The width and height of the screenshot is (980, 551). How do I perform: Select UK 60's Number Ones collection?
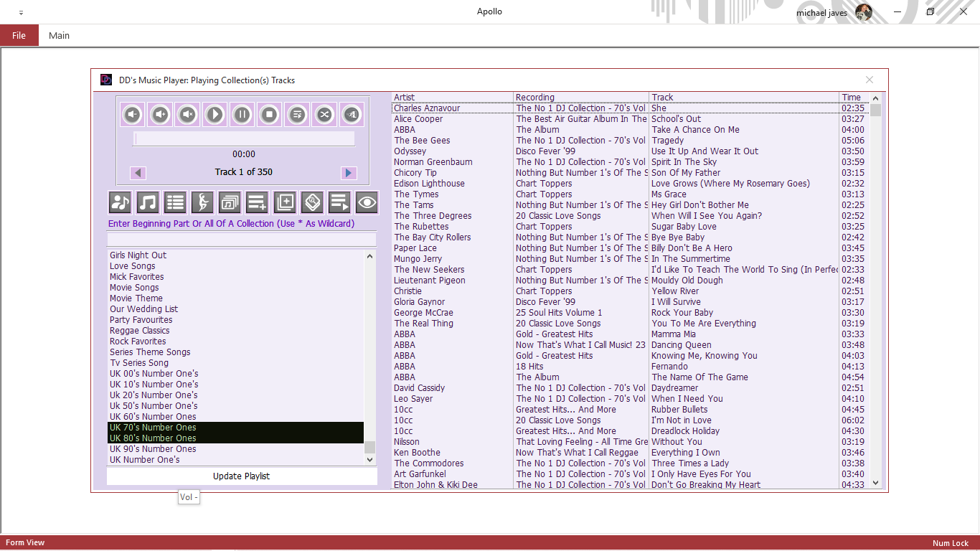(x=235, y=417)
